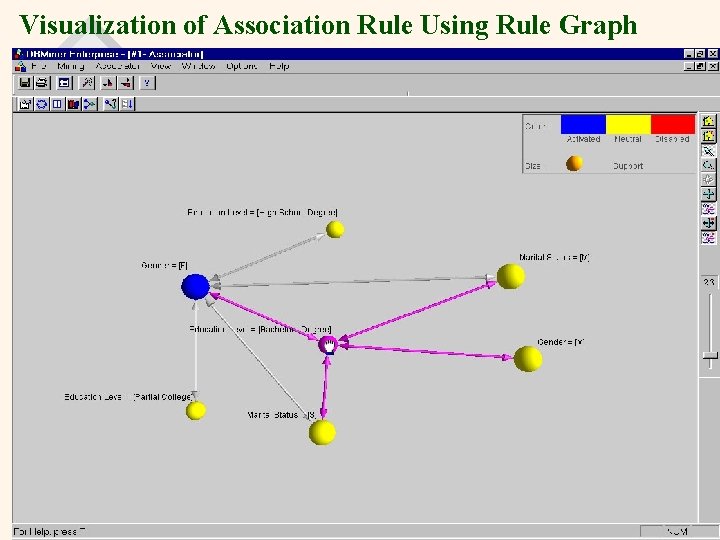Select the blue Gender = [F] node

196,287
